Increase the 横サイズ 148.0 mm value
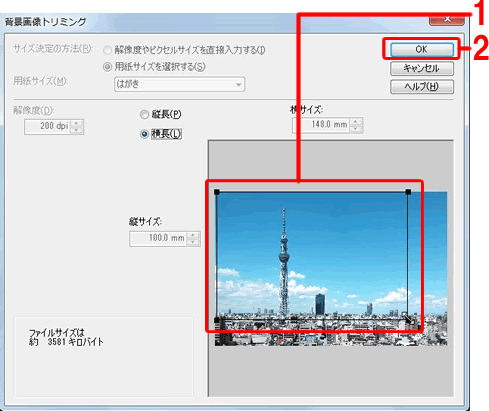Image resolution: width=489 pixels, height=411 pixels. coord(356,122)
